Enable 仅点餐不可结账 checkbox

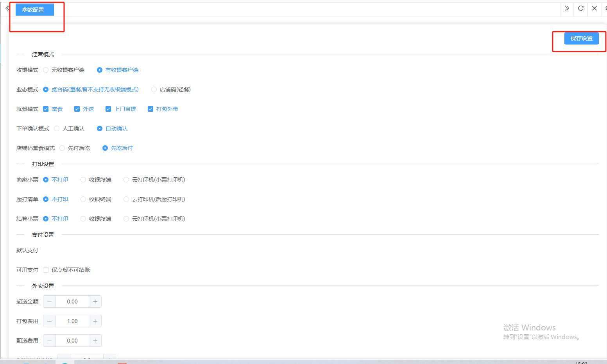[46, 270]
